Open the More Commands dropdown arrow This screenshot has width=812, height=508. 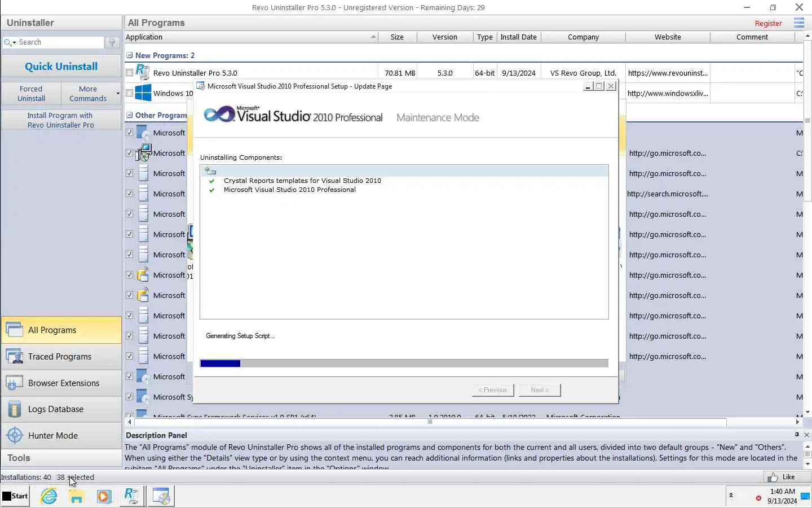[x=117, y=94]
